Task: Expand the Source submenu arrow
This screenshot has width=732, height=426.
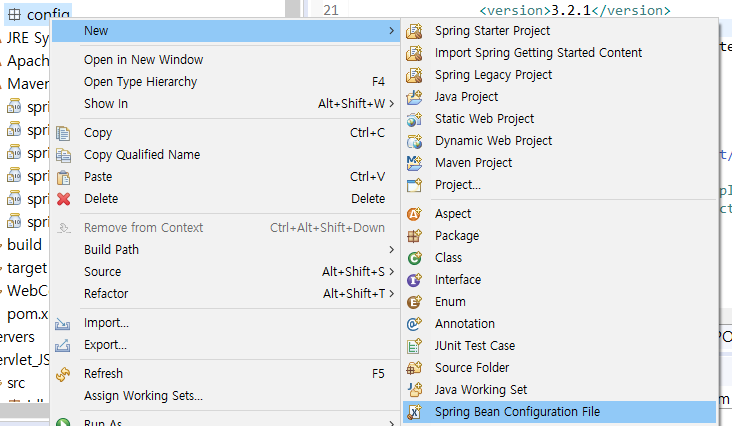Action: [391, 272]
